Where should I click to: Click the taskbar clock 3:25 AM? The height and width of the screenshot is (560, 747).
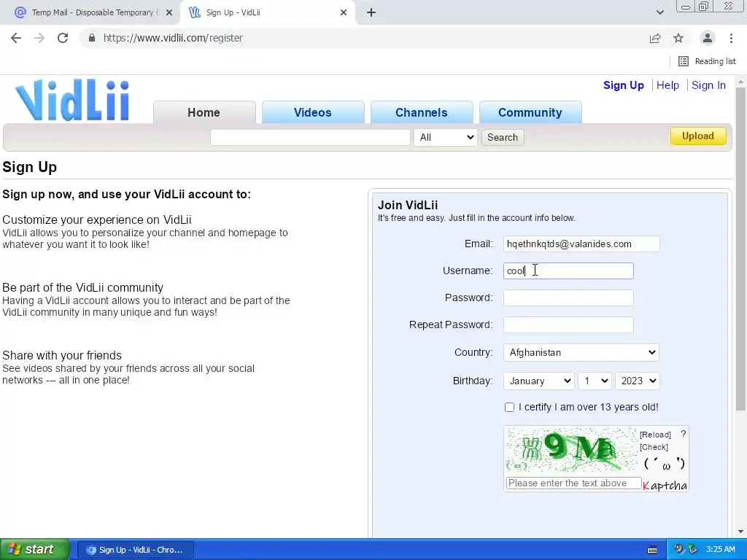click(x=720, y=550)
